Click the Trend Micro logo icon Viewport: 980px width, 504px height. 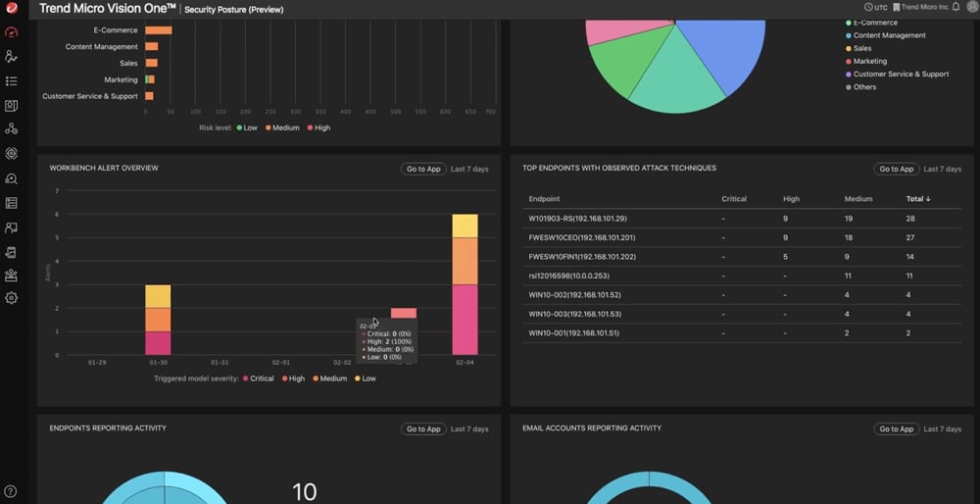(x=12, y=8)
